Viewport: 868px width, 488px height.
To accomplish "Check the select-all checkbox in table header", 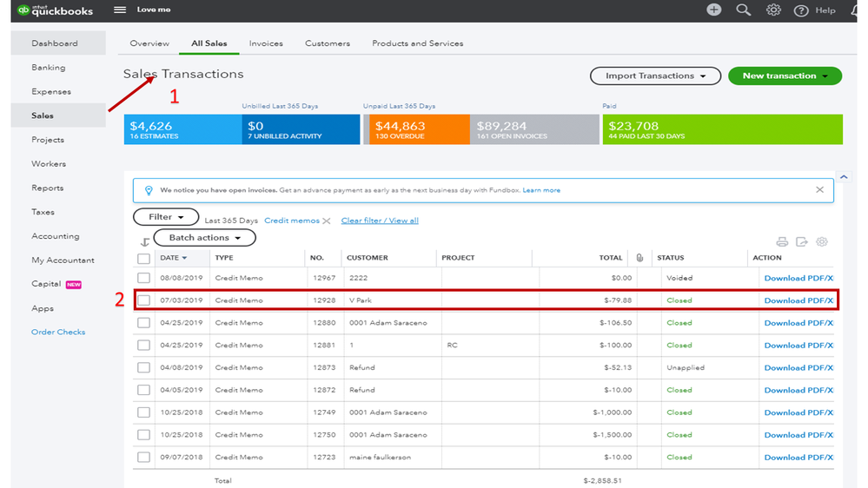I will click(144, 258).
